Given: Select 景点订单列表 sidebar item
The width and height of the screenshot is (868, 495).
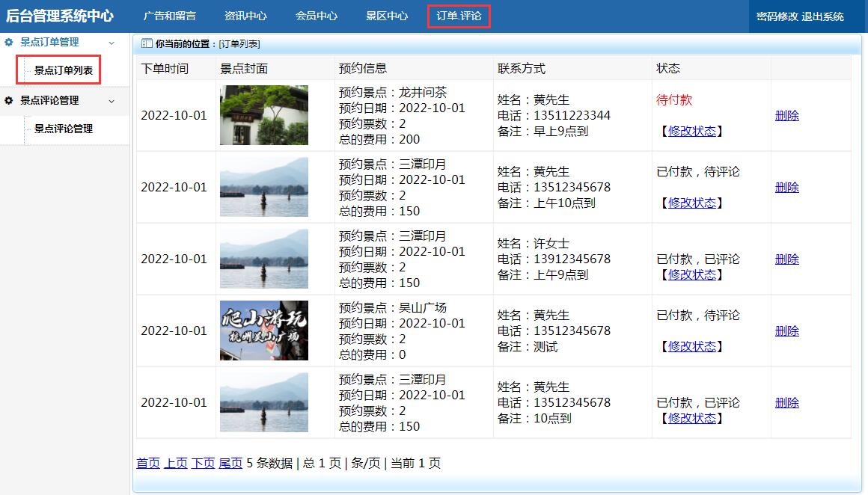Looking at the screenshot, I should tap(63, 70).
